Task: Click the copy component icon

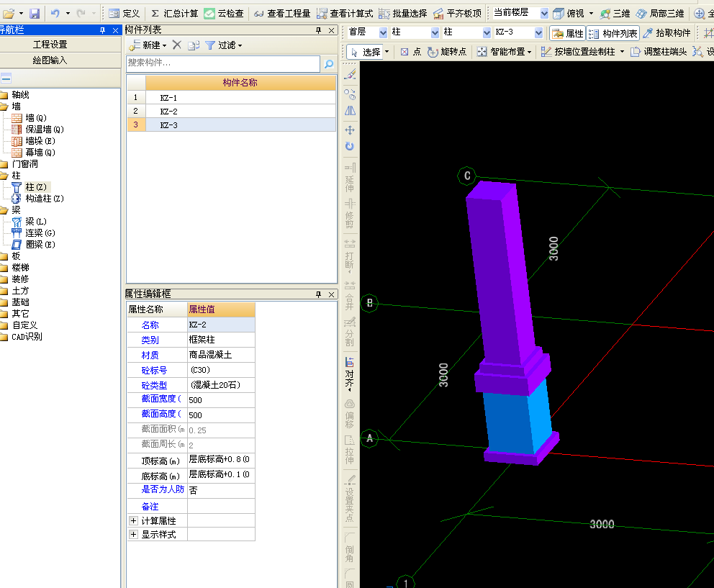Action: (x=194, y=45)
